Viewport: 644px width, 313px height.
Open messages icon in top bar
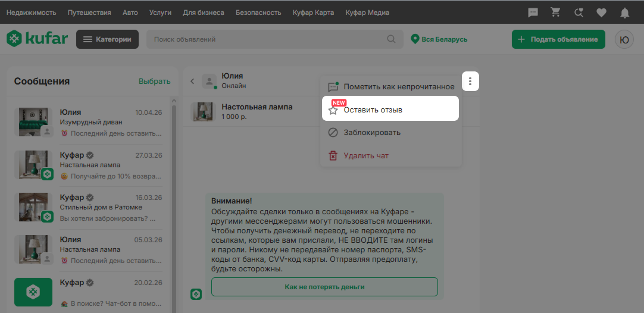(533, 12)
